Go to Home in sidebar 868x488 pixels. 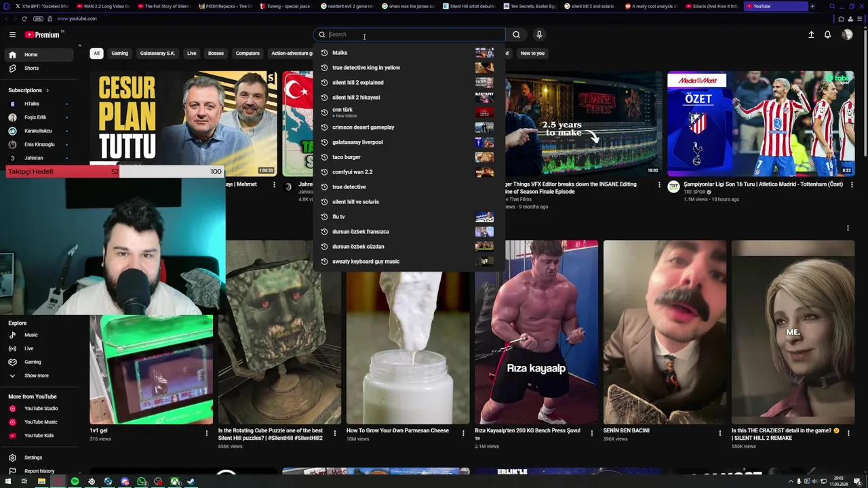[x=38, y=55]
